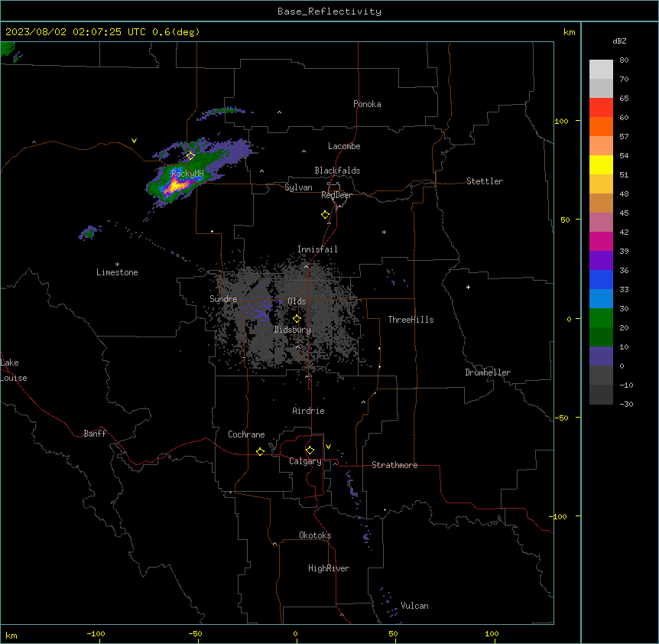Image resolution: width=659 pixels, height=644 pixels.
Task: Select the dark blue 36 dBZ swatch
Action: pos(601,279)
